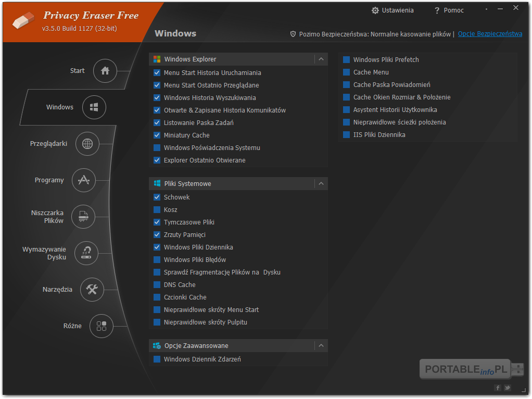Uncheck Miniatury Cache

[x=157, y=135]
